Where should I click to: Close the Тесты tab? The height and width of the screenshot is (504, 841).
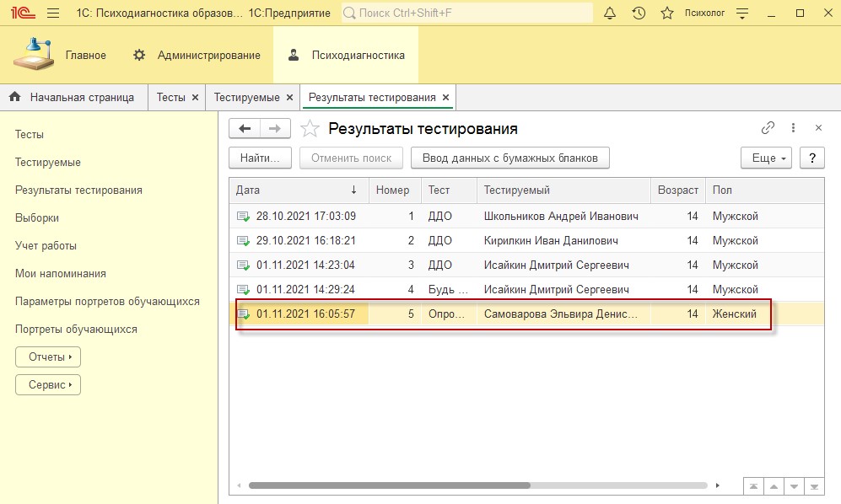[x=195, y=98]
